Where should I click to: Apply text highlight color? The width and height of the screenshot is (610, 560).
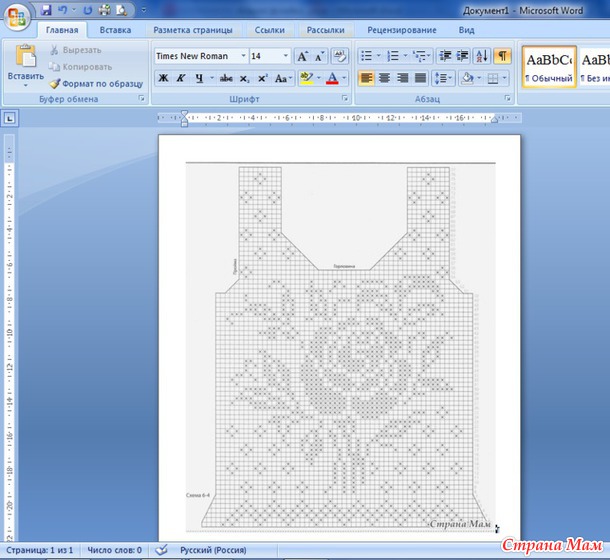307,78
